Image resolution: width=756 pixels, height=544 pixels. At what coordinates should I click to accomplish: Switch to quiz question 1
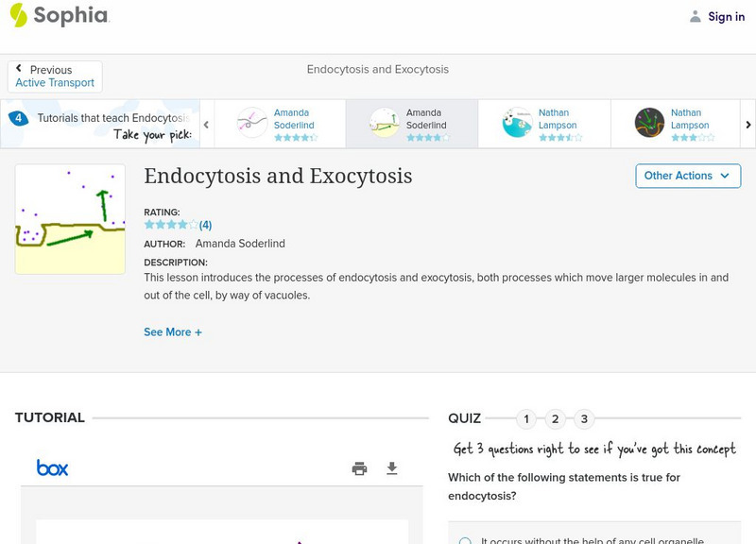click(x=526, y=418)
